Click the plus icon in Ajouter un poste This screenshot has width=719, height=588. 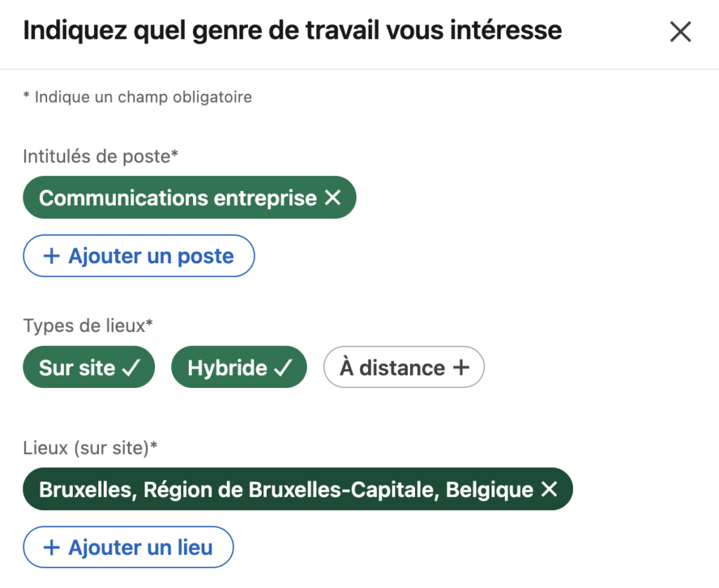(51, 256)
